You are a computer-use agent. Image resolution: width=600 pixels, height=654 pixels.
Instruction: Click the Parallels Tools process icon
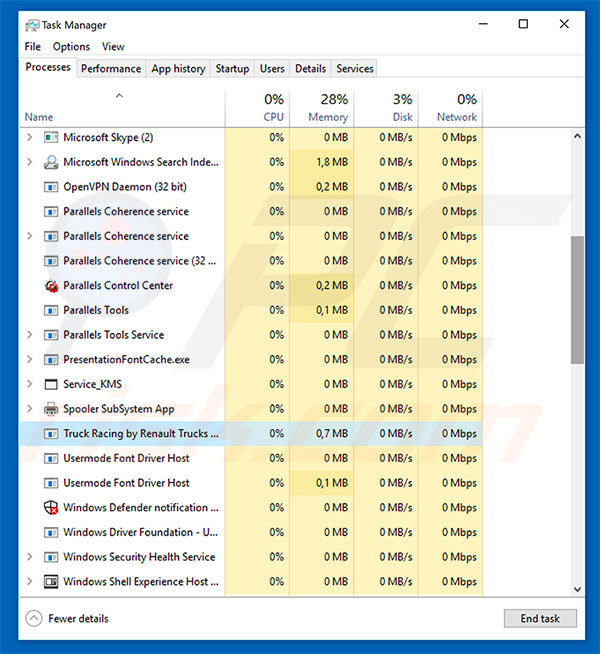click(51, 310)
